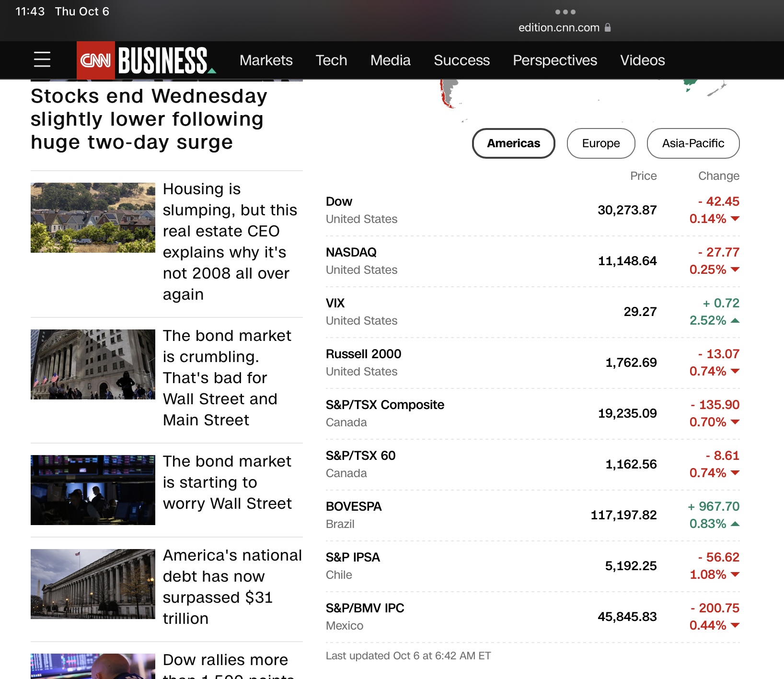Click the Last updated timestamp text
This screenshot has height=679, width=784.
(408, 656)
